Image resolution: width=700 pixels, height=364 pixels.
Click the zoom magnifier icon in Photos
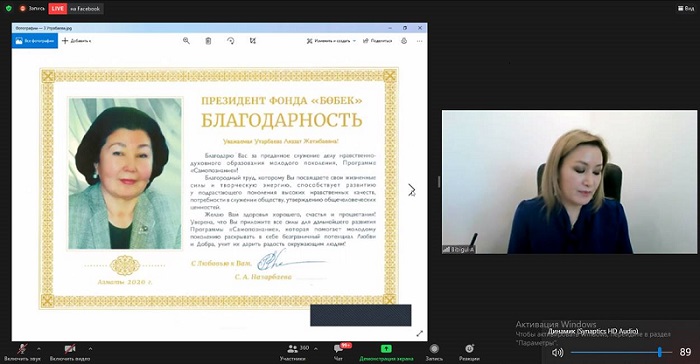point(186,41)
